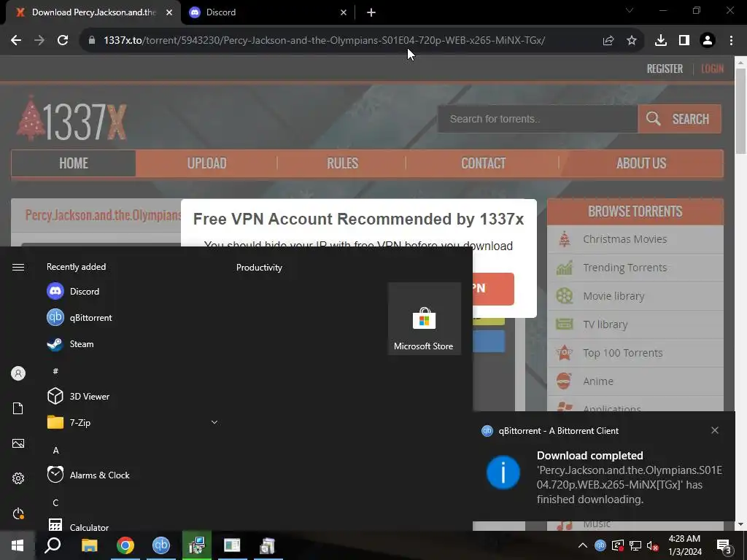Image resolution: width=747 pixels, height=560 pixels.
Task: Open the Chrome downloads icon
Action: pos(661,41)
